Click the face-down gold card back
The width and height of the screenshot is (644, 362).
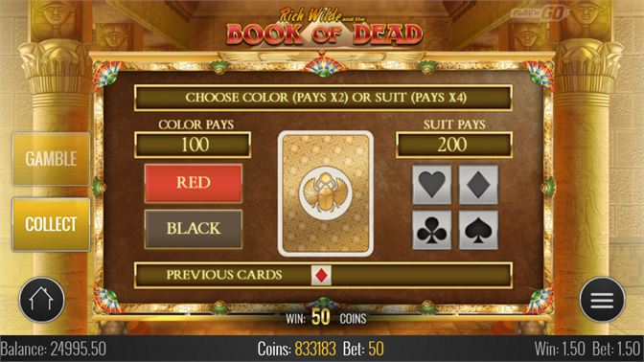pos(325,193)
